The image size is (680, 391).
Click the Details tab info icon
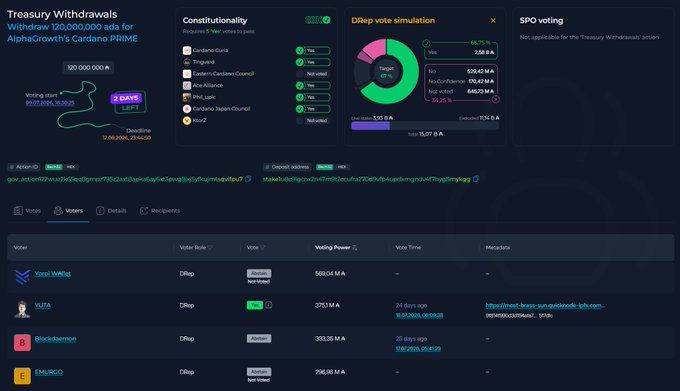point(100,211)
